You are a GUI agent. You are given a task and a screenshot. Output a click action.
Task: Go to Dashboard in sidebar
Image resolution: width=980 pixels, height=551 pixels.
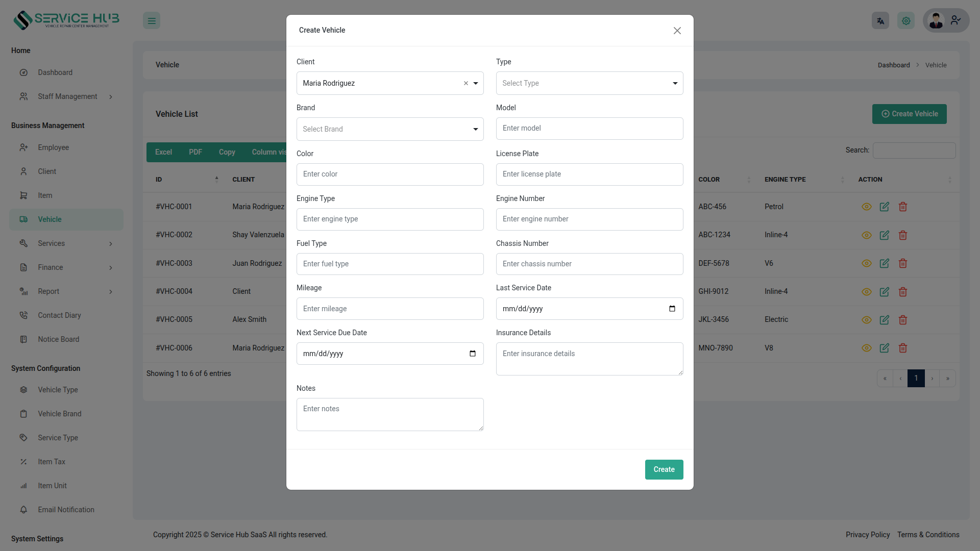[x=55, y=72]
